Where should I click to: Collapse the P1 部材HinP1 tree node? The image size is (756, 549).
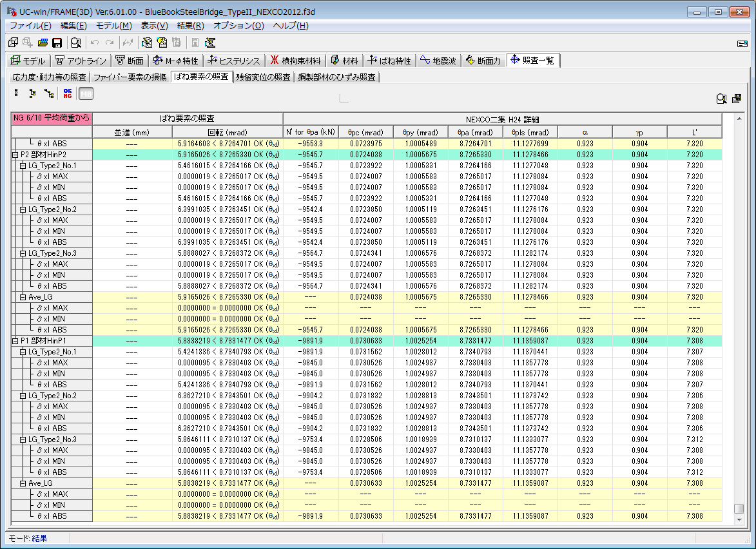[x=15, y=341]
